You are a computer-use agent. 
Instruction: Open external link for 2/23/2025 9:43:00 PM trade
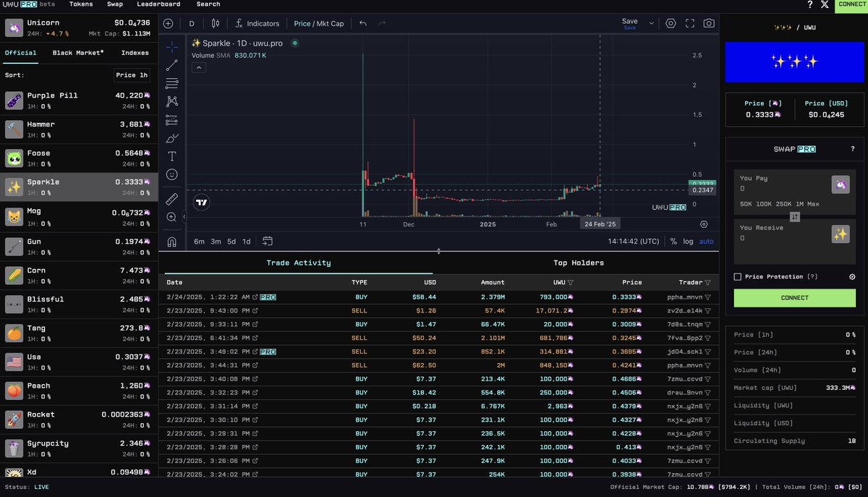pyautogui.click(x=255, y=311)
